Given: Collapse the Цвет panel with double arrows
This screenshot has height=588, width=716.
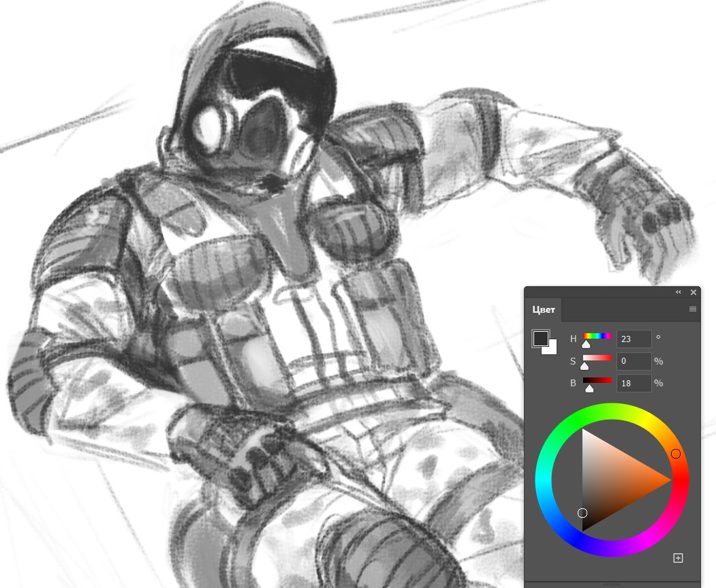Looking at the screenshot, I should [678, 292].
